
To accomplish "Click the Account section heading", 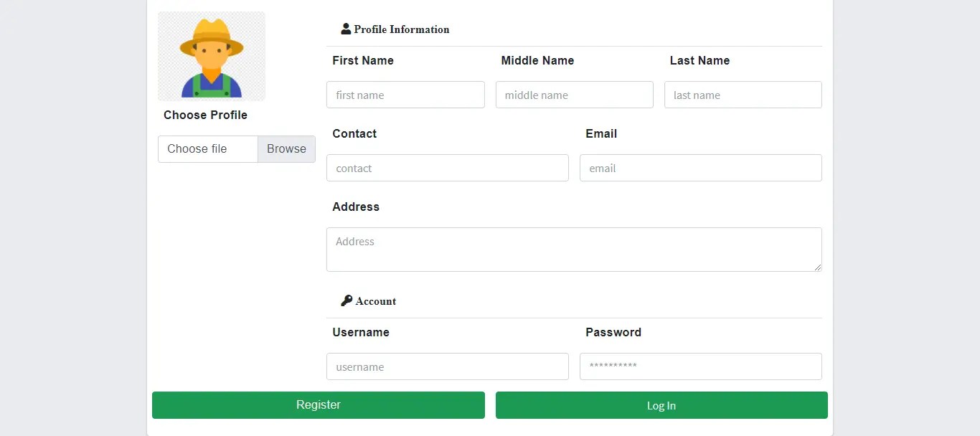I will pos(375,301).
